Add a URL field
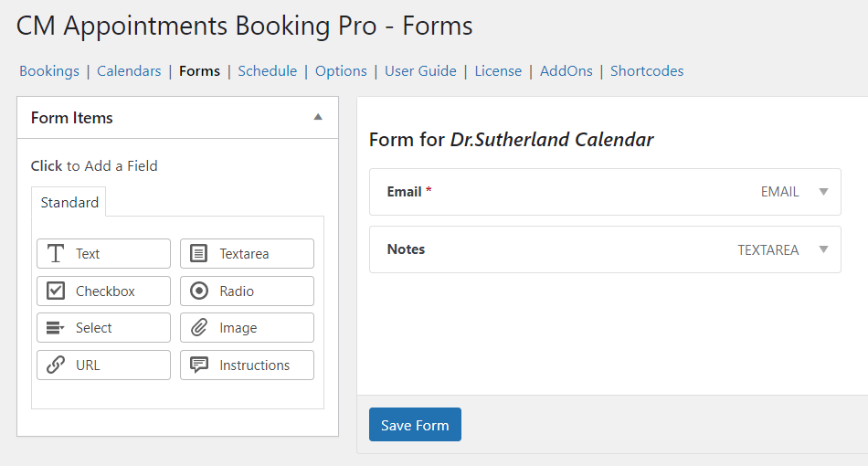The width and height of the screenshot is (868, 466). click(103, 365)
